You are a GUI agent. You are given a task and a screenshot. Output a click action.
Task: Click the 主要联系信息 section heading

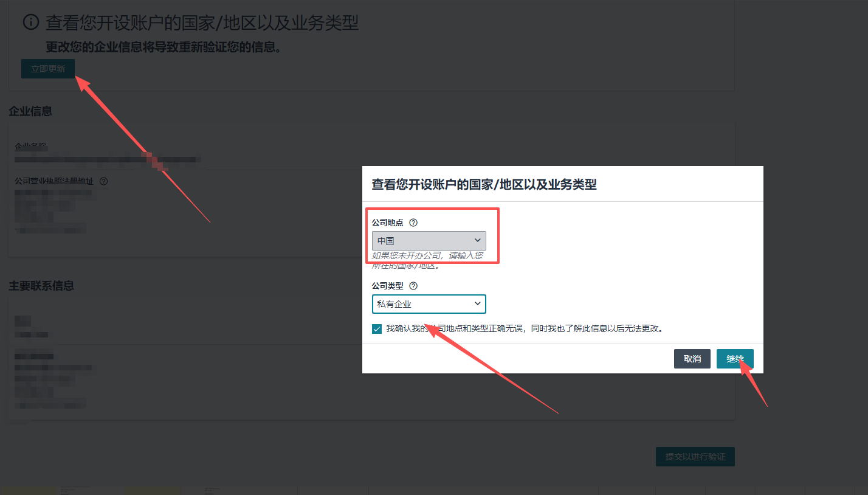click(41, 286)
